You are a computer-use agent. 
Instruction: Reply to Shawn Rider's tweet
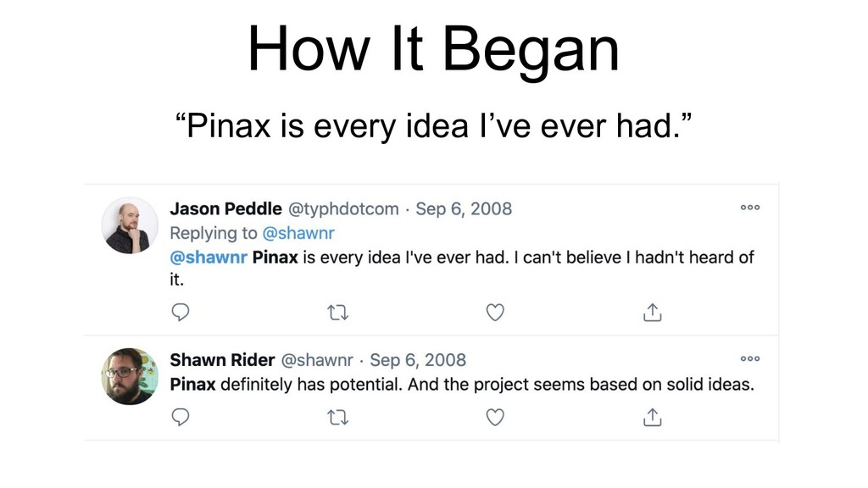click(181, 417)
